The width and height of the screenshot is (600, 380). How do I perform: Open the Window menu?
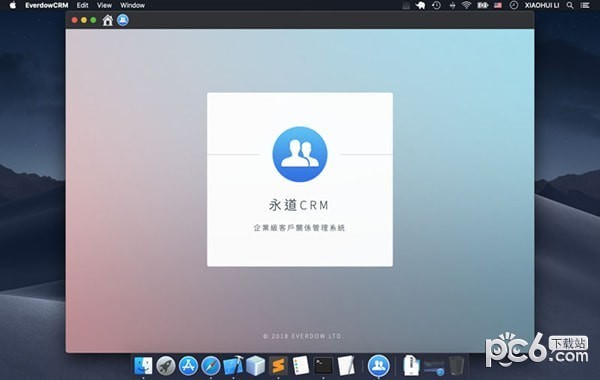click(x=132, y=5)
